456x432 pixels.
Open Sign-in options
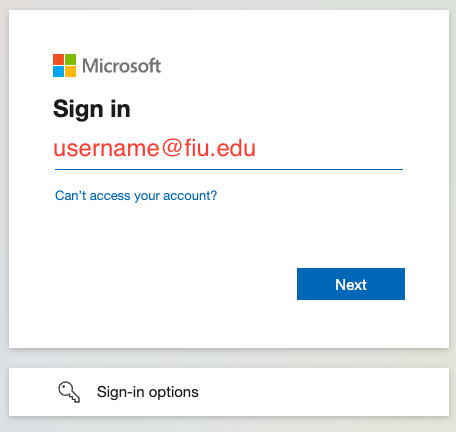pyautogui.click(x=229, y=392)
